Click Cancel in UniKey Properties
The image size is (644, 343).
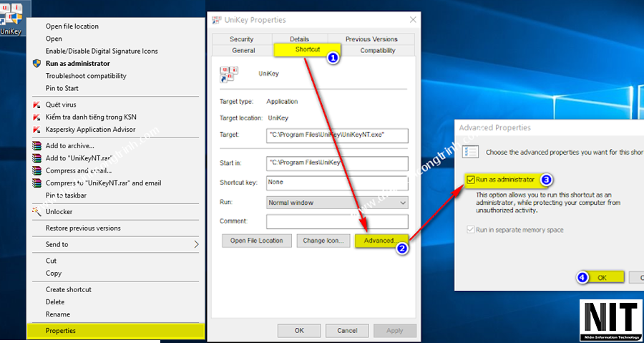[x=347, y=331]
